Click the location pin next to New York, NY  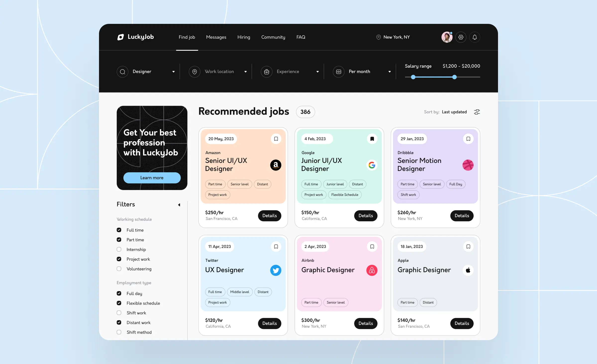click(x=378, y=37)
